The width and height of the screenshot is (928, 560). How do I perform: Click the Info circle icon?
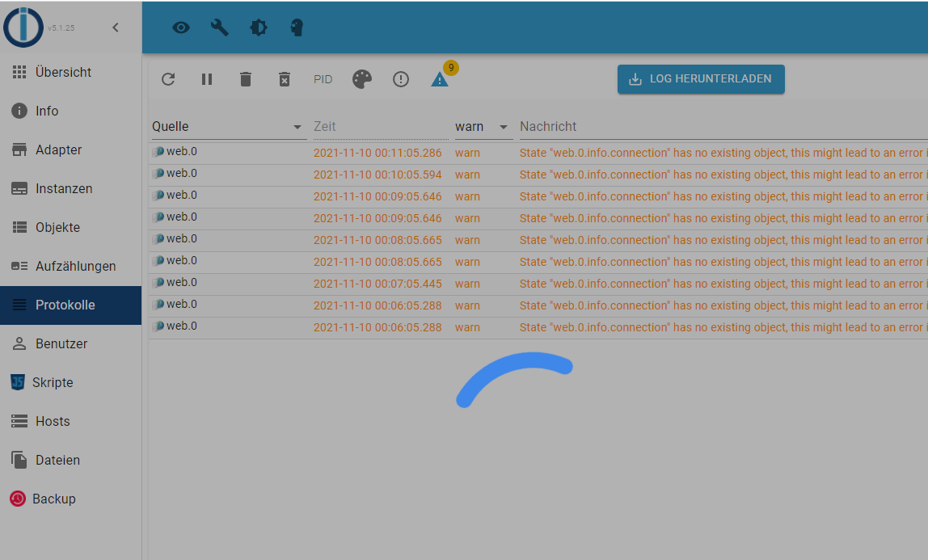pyautogui.click(x=19, y=111)
